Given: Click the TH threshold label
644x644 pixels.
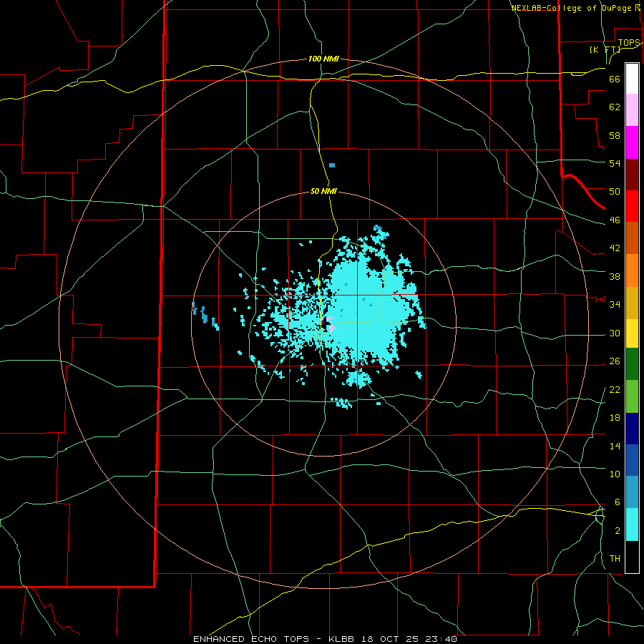Looking at the screenshot, I should (615, 558).
